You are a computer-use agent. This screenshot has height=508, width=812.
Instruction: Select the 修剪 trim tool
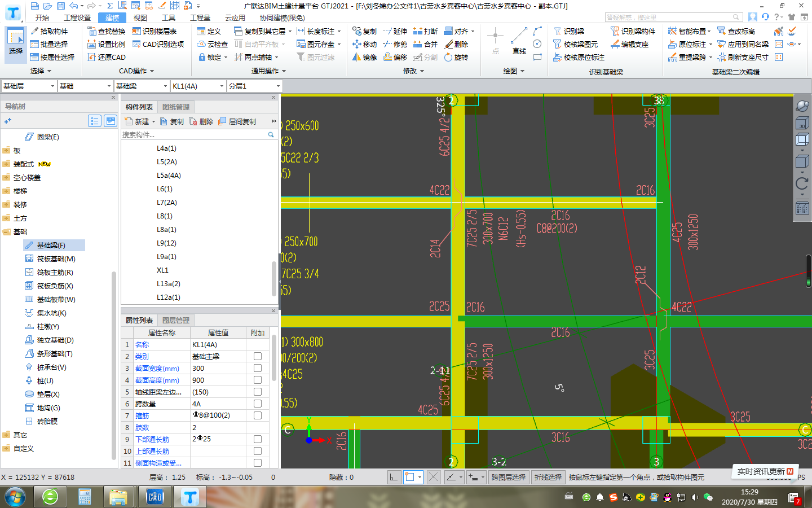(395, 44)
